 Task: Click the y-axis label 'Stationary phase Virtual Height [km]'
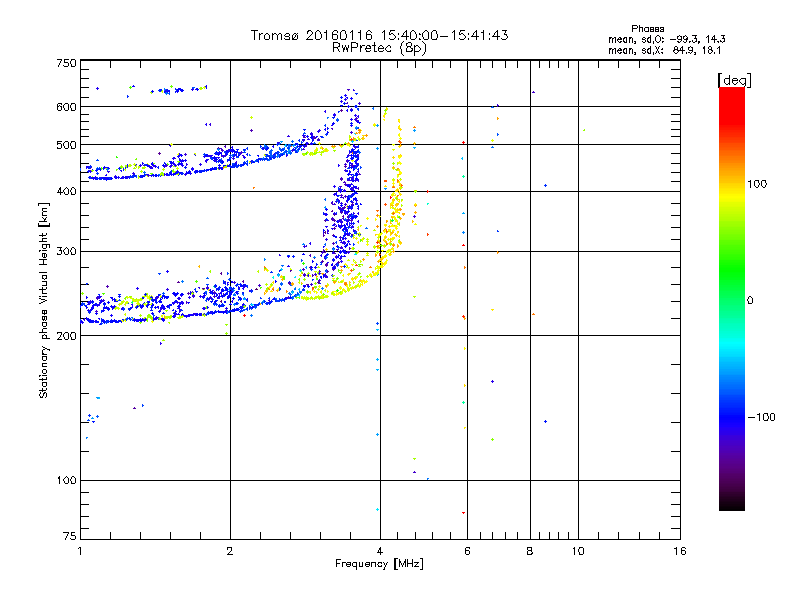[x=43, y=300]
